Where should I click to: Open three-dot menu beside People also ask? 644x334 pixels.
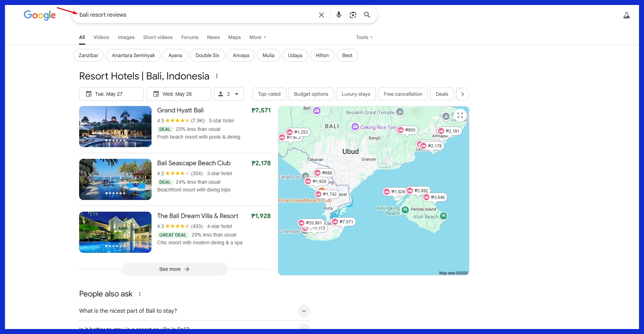tap(140, 294)
